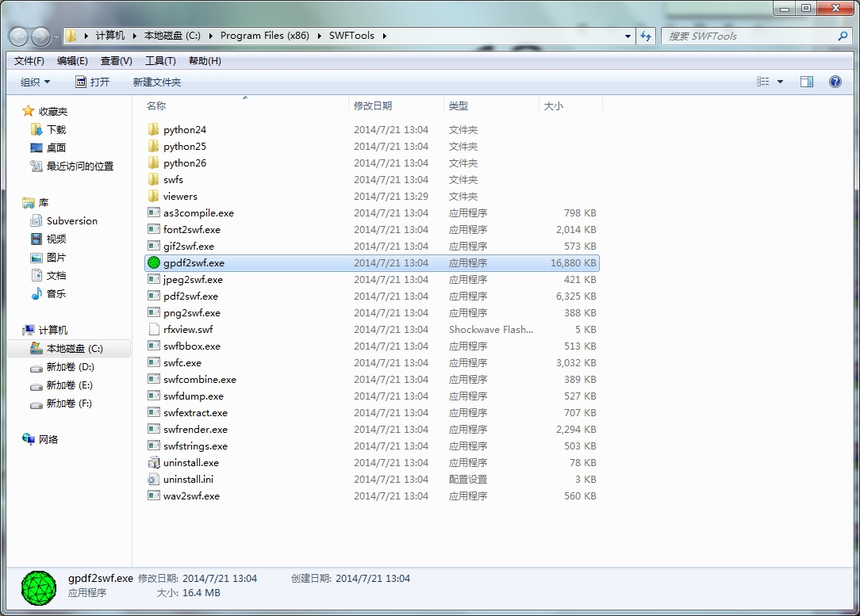Click the font2swf.exe file icon
Image resolution: width=860 pixels, height=616 pixels.
[154, 230]
